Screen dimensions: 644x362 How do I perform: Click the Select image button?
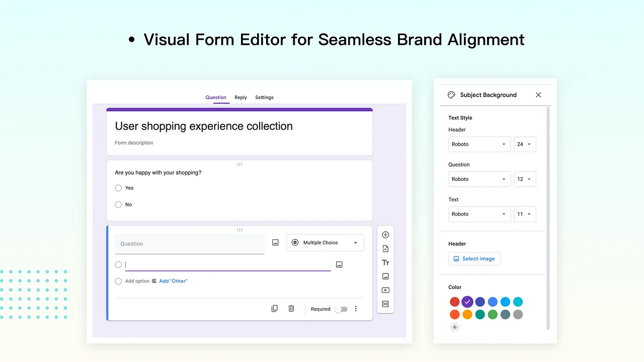[474, 259]
